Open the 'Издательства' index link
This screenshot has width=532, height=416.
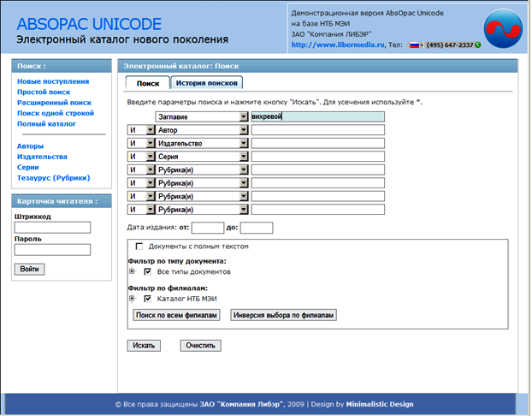point(42,157)
